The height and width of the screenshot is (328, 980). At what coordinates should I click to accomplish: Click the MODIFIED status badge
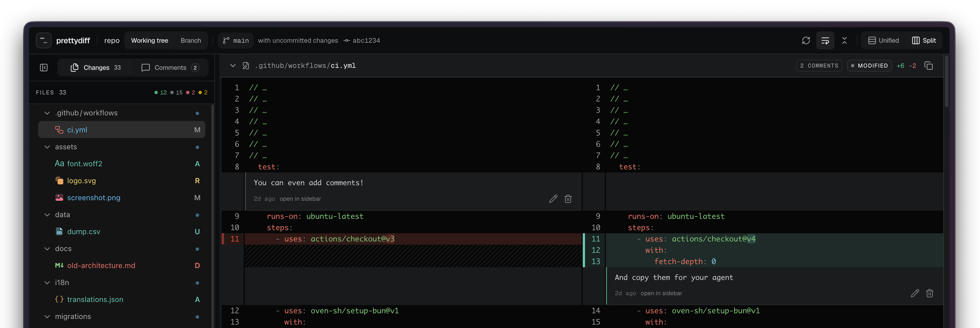869,66
